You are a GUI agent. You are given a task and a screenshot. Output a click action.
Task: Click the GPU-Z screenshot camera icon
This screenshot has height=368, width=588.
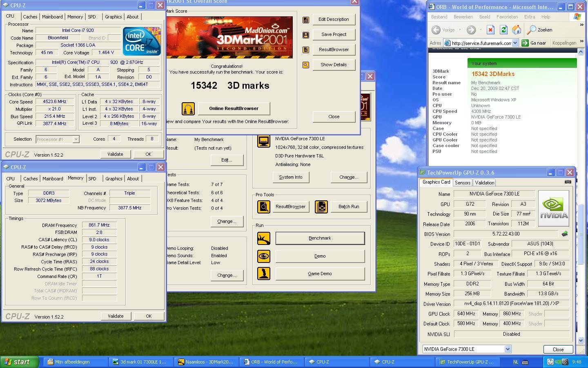tap(568, 182)
